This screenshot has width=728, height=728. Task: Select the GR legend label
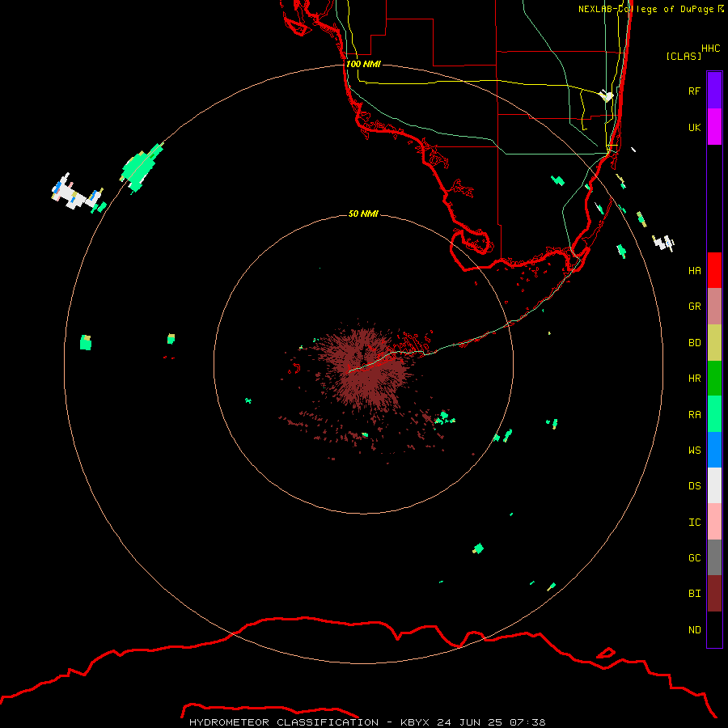click(694, 307)
